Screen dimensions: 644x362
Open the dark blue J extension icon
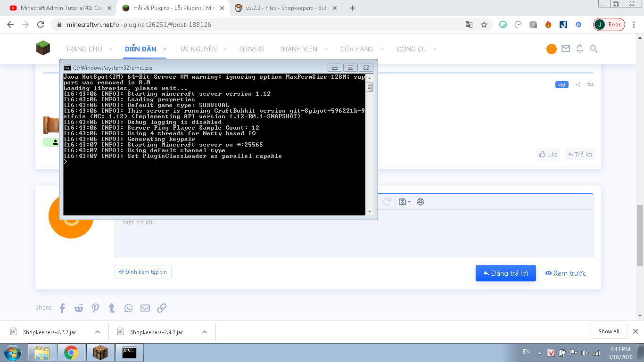click(563, 25)
